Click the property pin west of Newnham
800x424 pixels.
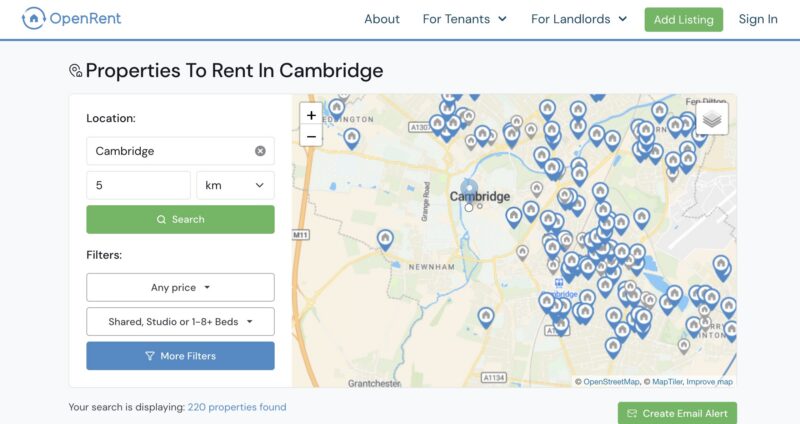click(x=385, y=240)
